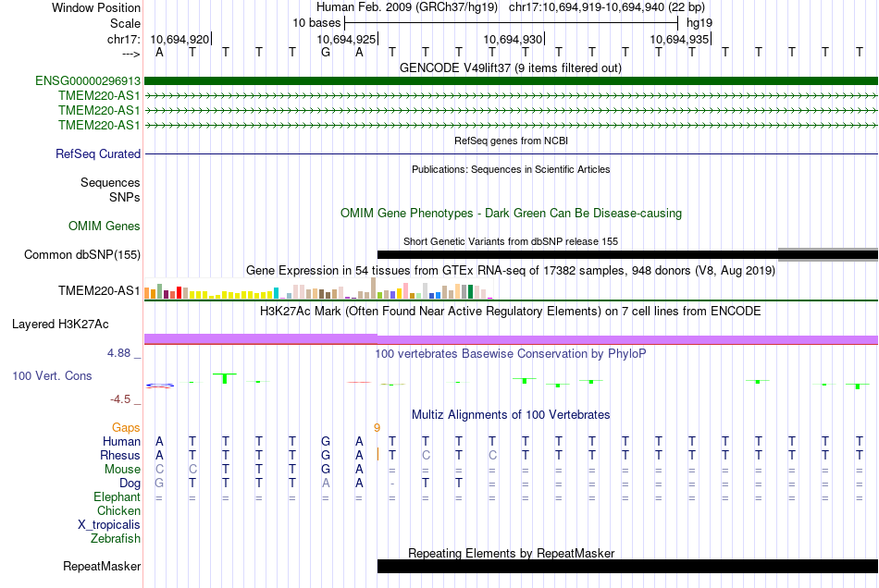Click the RepeatMasker track label

tap(102, 566)
